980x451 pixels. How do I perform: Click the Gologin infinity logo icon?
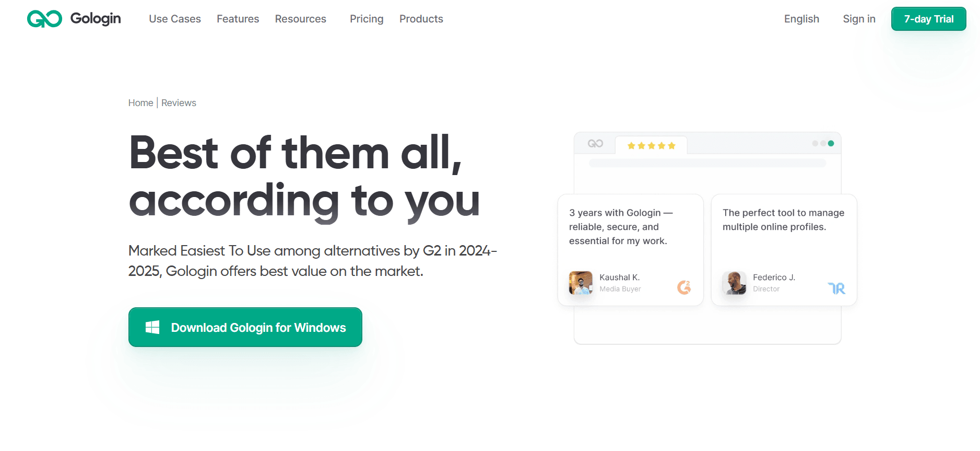pyautogui.click(x=44, y=19)
